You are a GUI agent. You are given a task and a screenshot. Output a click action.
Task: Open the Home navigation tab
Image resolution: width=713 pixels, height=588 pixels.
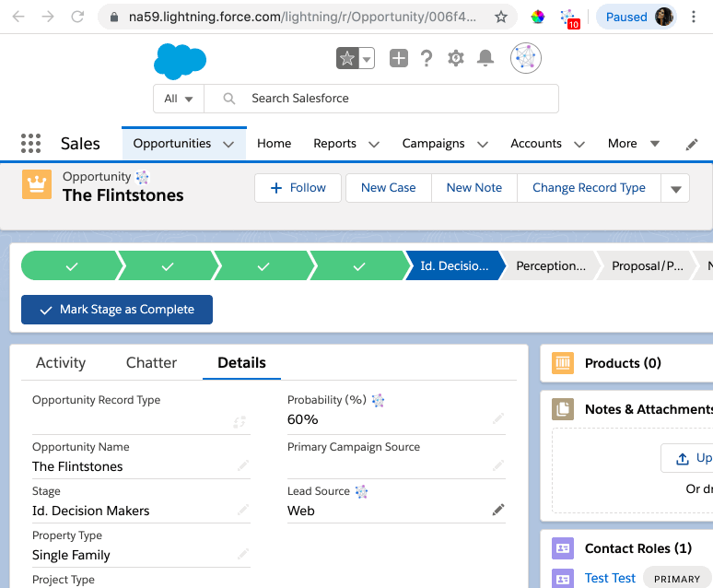point(274,144)
